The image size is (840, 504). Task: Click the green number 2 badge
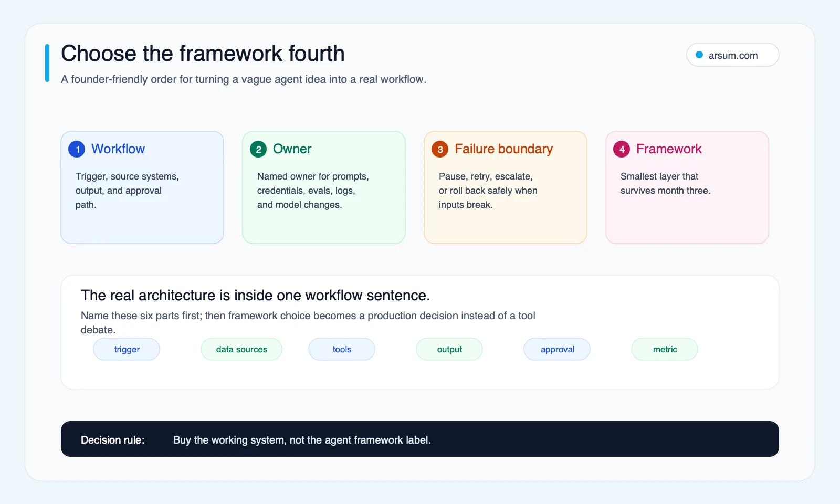click(x=258, y=149)
